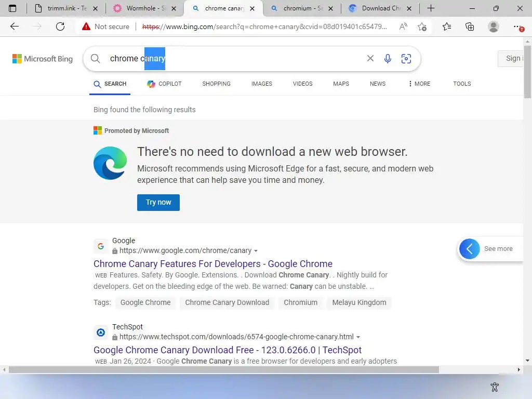Screen dimensions: 532x399
Task: Click the Sign in button
Action: [x=511, y=59]
